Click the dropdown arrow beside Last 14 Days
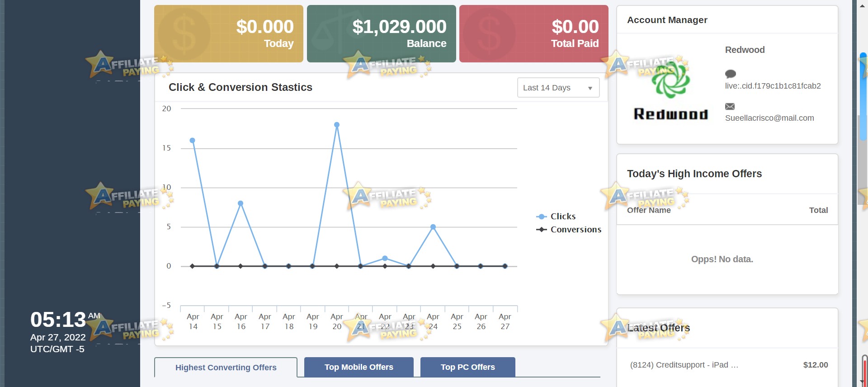Image resolution: width=868 pixels, height=387 pixels. click(590, 88)
